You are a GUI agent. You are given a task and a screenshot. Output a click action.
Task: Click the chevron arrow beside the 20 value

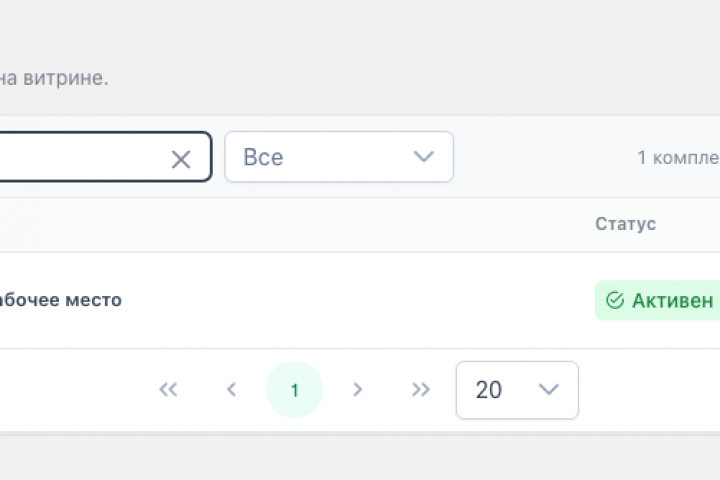pyautogui.click(x=549, y=390)
